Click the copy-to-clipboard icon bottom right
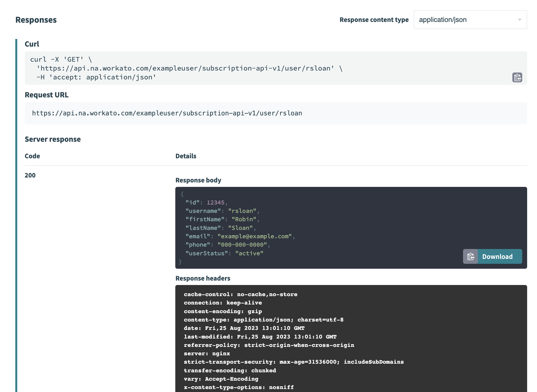 point(471,256)
